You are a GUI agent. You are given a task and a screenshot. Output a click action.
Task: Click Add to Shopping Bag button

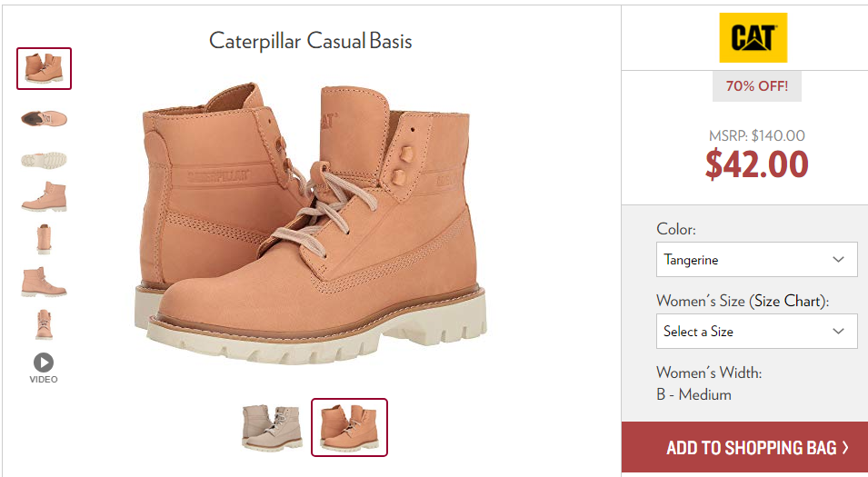(745, 447)
